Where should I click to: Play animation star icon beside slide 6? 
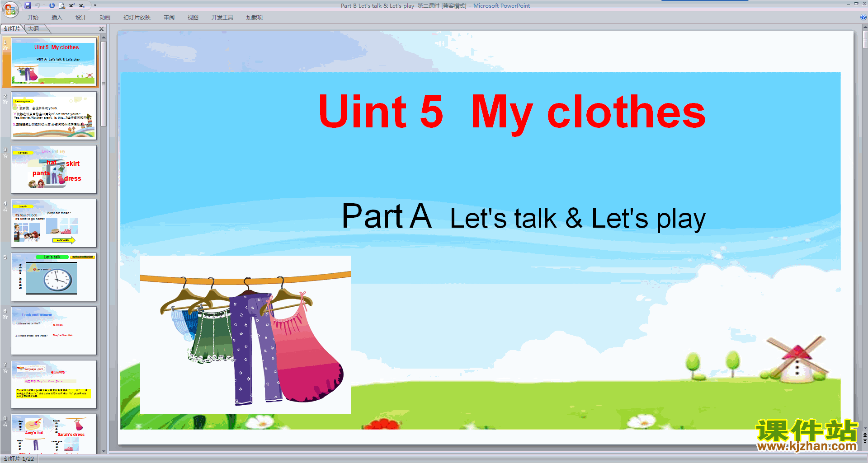pyautogui.click(x=5, y=317)
